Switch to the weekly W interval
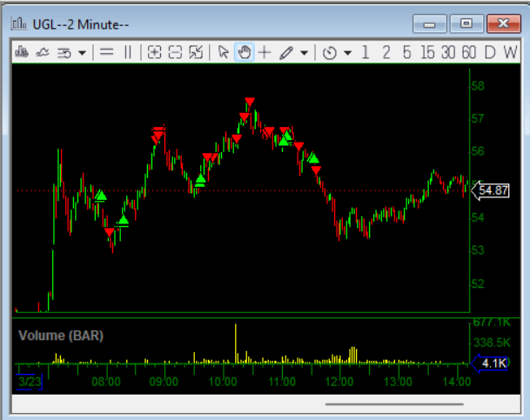Viewport: 530px width, 420px height. click(x=510, y=52)
